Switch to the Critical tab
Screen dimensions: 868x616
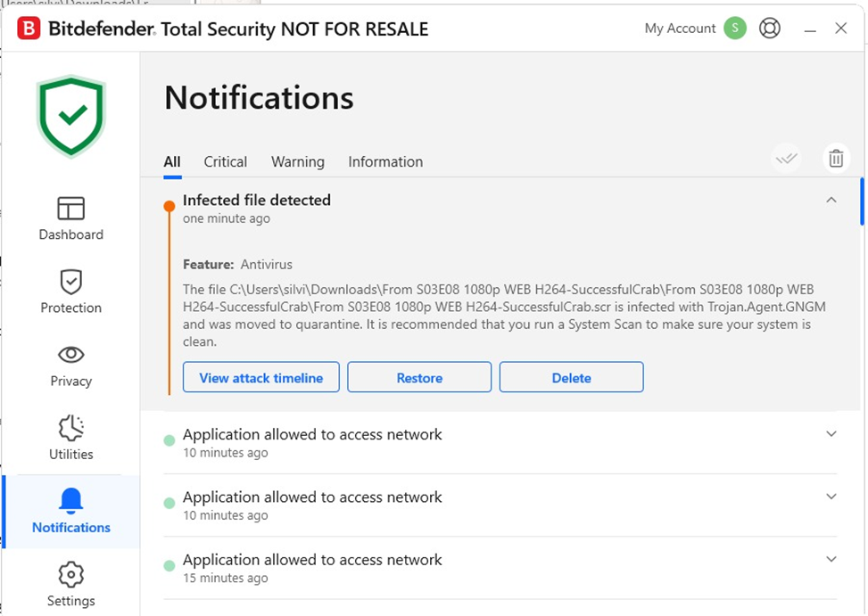pyautogui.click(x=226, y=161)
